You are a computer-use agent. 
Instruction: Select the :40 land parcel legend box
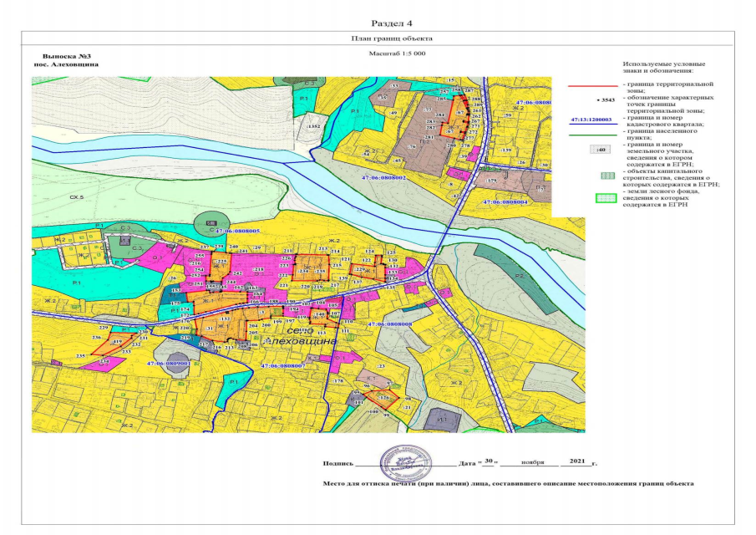pos(597,150)
